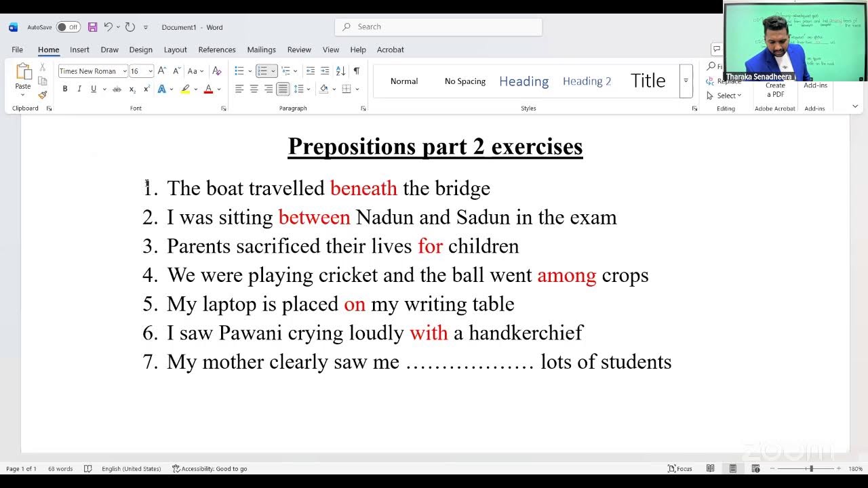The width and height of the screenshot is (868, 488).
Task: Toggle Strikethrough formatting
Action: pos(117,89)
